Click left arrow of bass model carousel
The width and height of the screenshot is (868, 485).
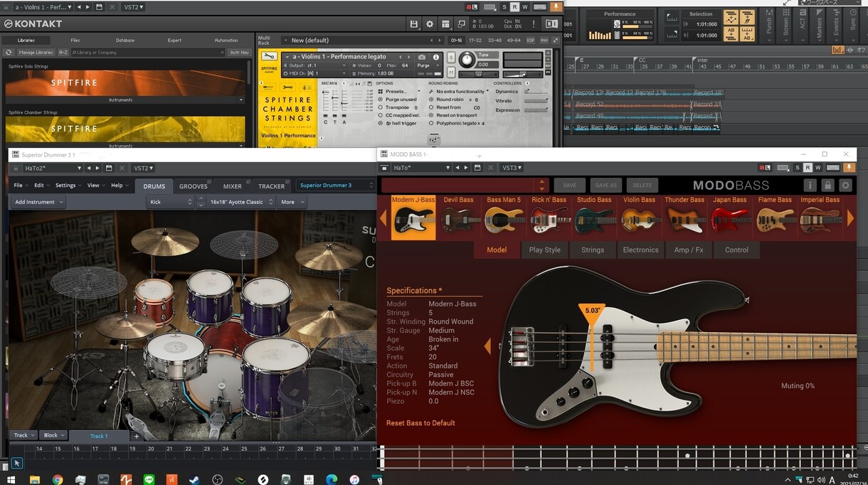coord(383,218)
